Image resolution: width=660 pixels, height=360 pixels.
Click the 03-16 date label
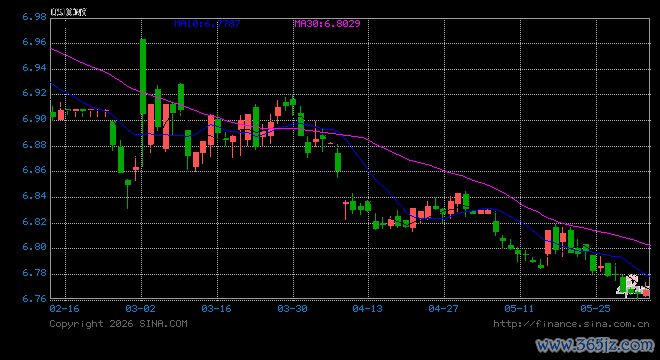pos(216,309)
